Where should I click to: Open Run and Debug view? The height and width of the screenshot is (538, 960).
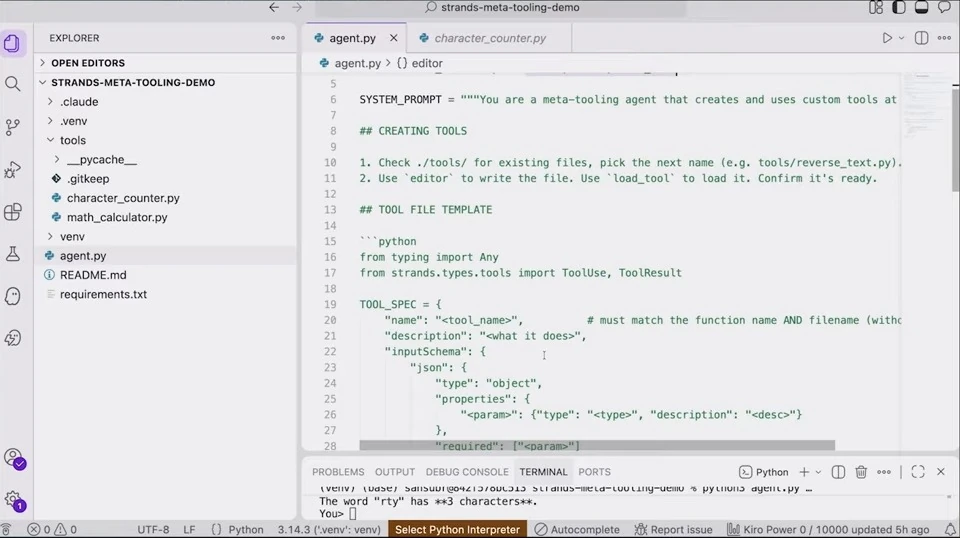click(12, 170)
